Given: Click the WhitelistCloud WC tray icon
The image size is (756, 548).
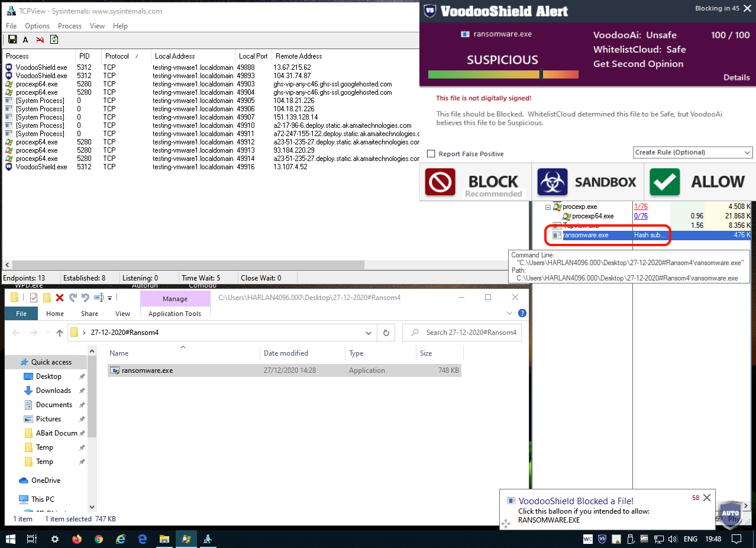Looking at the screenshot, I should pyautogui.click(x=588, y=539).
